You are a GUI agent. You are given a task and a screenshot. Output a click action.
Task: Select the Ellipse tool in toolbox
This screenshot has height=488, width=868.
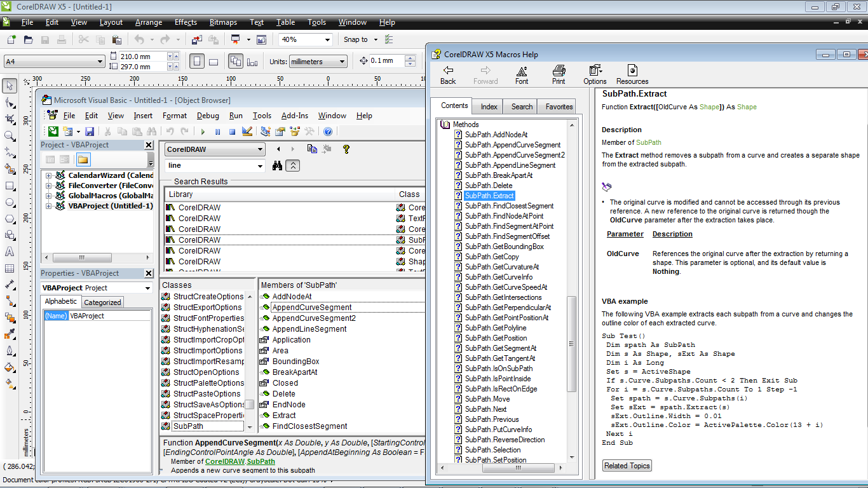[10, 203]
